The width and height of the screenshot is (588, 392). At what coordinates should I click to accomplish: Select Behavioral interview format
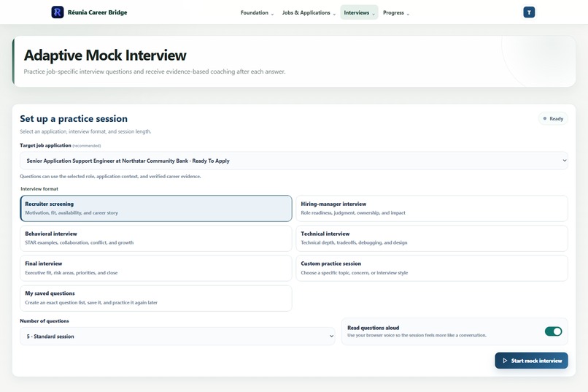click(x=156, y=238)
